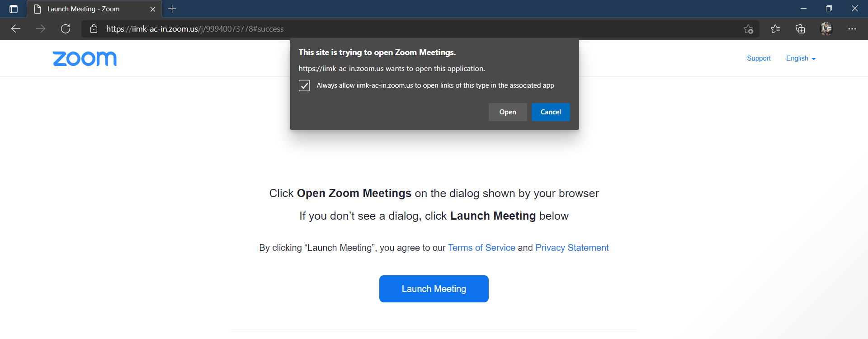Add this page to favorites

[x=748, y=28]
